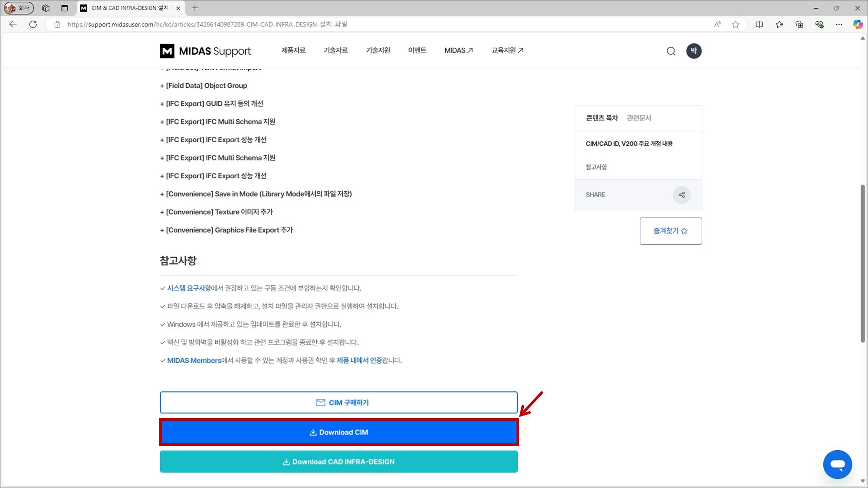The width and height of the screenshot is (868, 488).
Task: Open browser essentials heart icon
Action: pyautogui.click(x=819, y=24)
